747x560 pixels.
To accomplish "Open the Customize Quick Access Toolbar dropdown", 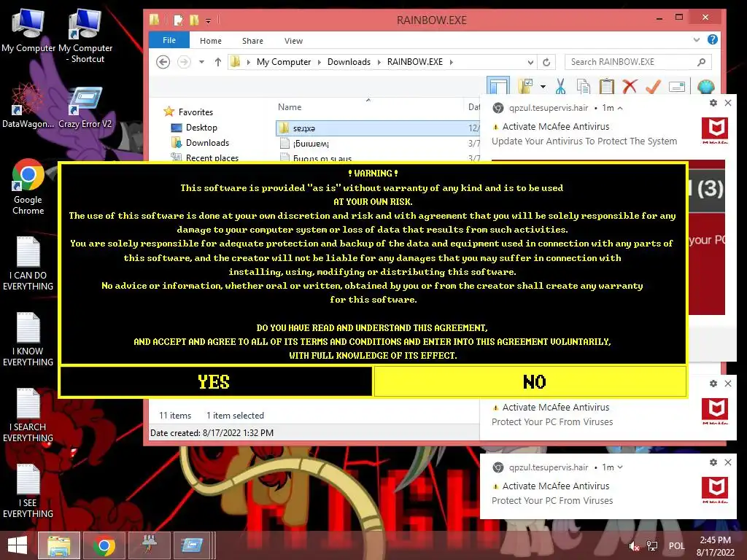I will [x=208, y=20].
